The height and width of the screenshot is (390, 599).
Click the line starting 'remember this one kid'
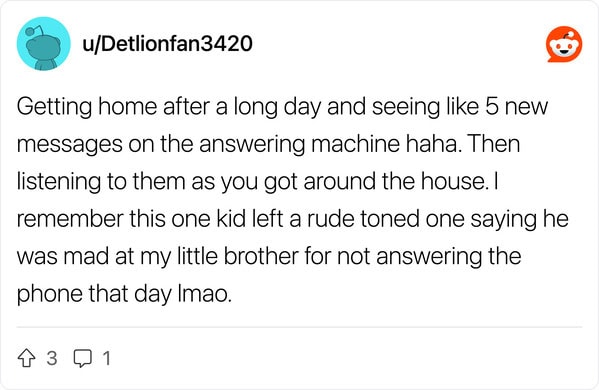pyautogui.click(x=293, y=219)
